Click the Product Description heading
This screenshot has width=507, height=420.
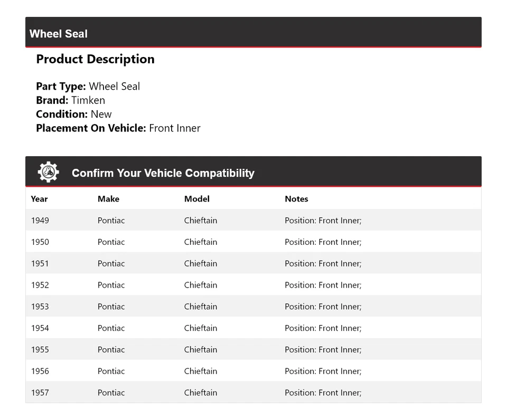(95, 59)
